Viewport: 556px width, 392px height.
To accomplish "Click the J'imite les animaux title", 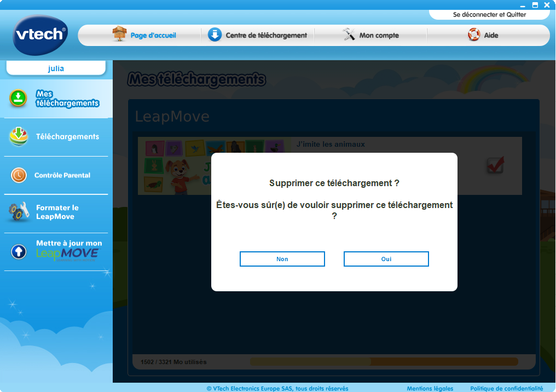I will tap(331, 145).
